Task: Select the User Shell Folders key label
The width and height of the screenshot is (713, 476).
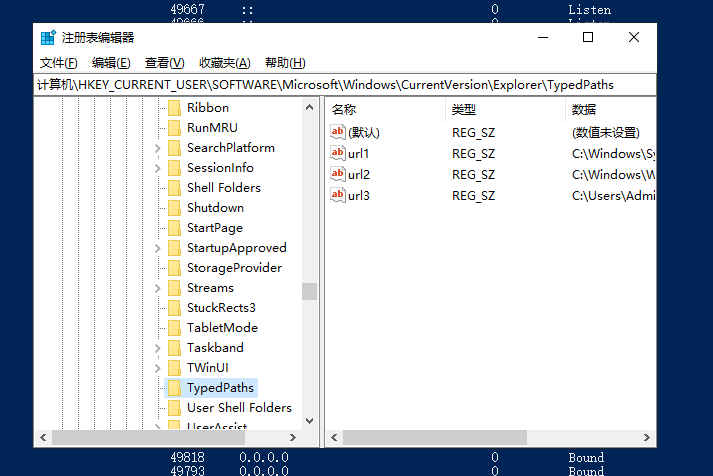Action: (239, 408)
